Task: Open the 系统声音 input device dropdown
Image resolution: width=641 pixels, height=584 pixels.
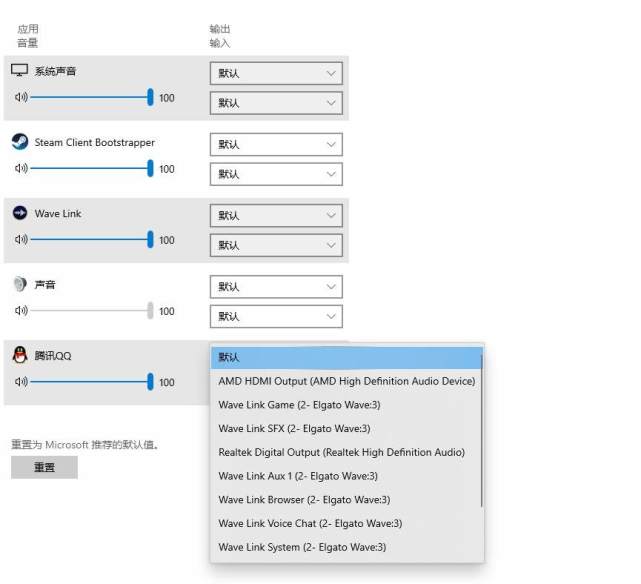Action: pos(276,103)
